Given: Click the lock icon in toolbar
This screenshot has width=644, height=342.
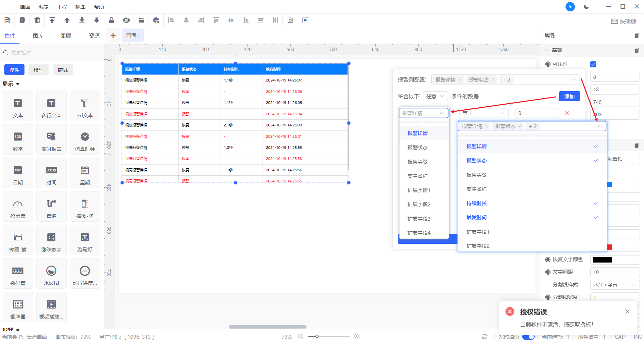Looking at the screenshot, I should [111, 20].
